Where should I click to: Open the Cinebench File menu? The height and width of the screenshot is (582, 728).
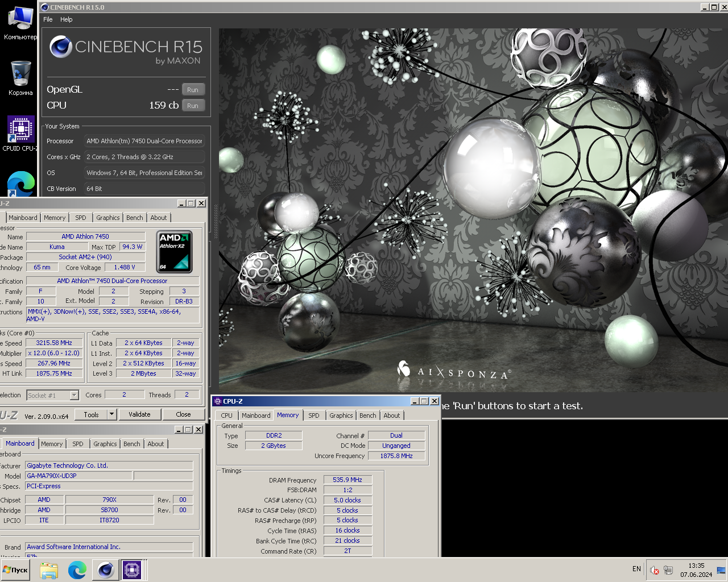48,19
